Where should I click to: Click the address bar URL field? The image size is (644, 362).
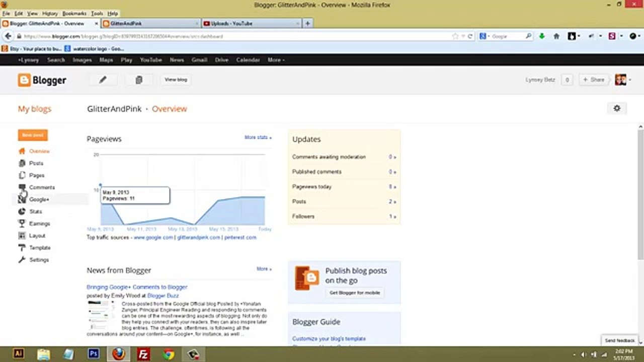[236, 36]
